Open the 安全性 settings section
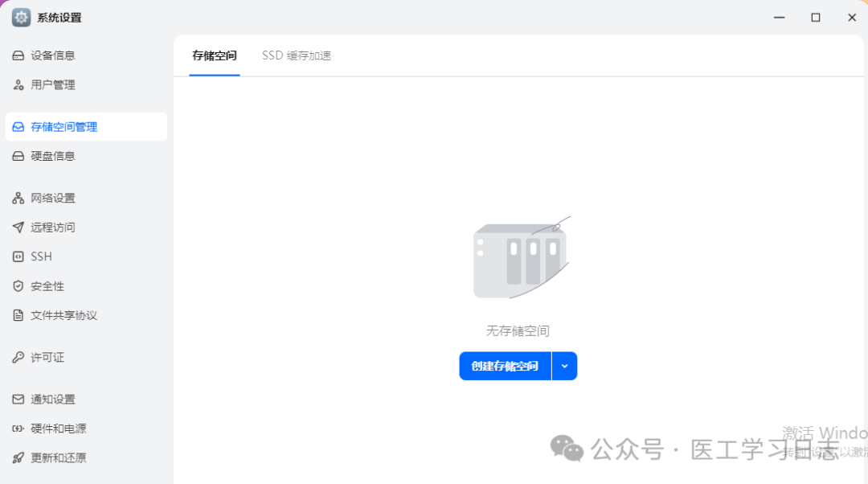Image resolution: width=868 pixels, height=484 pixels. tap(46, 285)
